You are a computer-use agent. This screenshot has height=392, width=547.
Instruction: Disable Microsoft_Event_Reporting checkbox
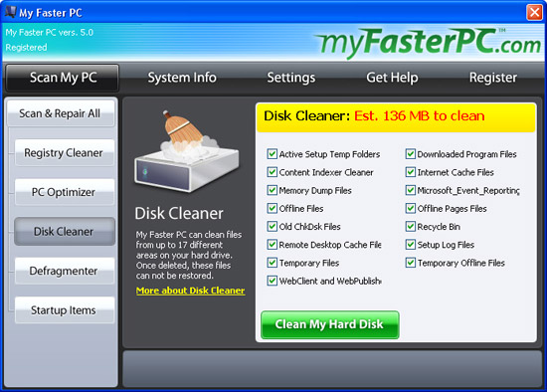coord(410,190)
